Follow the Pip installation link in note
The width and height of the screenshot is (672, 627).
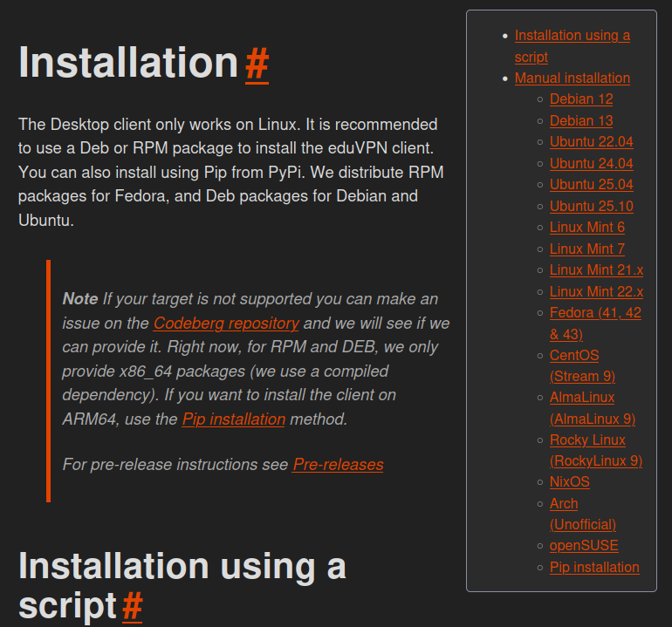(x=233, y=419)
